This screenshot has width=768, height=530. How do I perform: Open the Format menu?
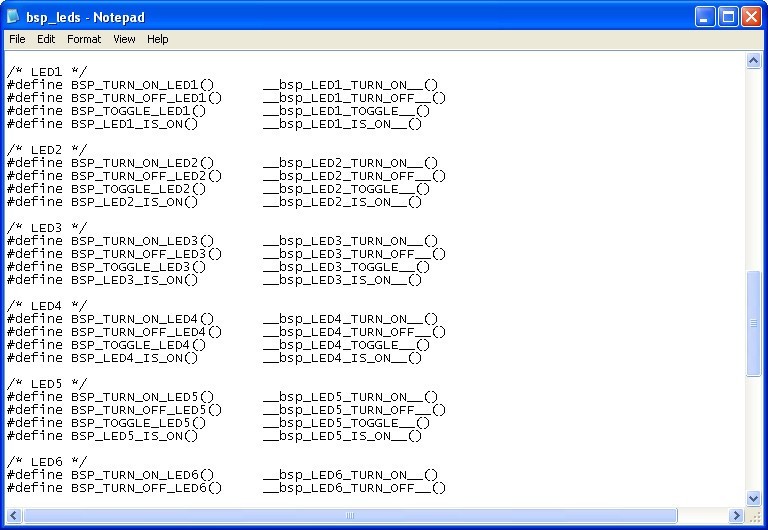click(x=84, y=39)
